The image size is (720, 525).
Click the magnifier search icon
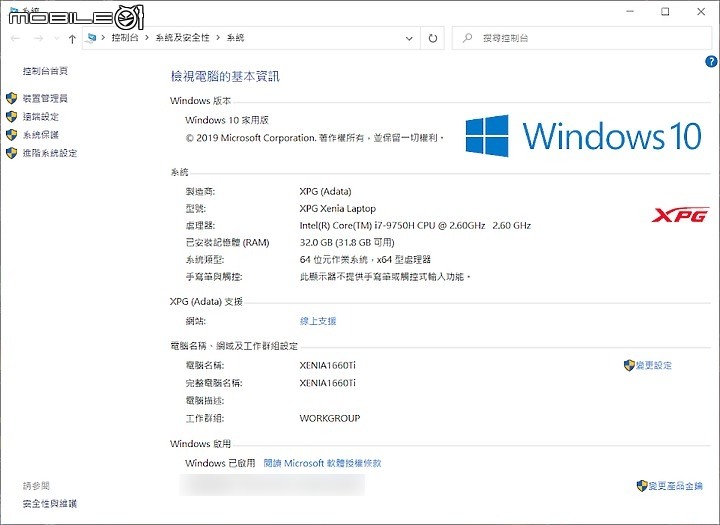(467, 38)
